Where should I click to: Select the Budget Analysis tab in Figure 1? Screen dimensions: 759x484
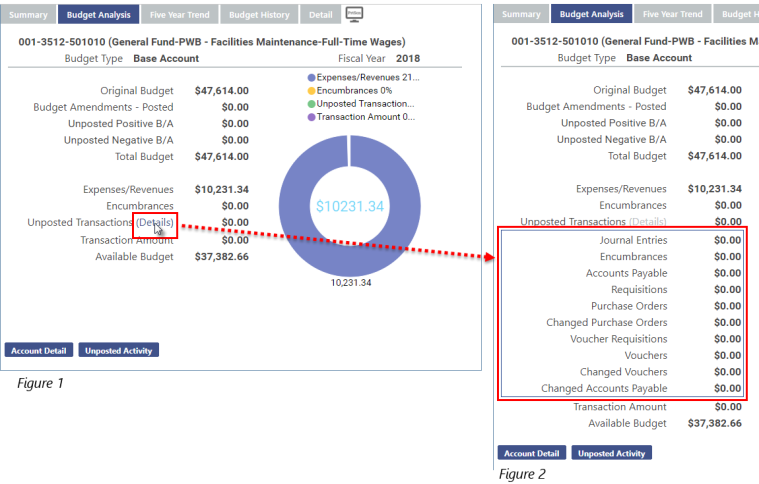pos(99,15)
